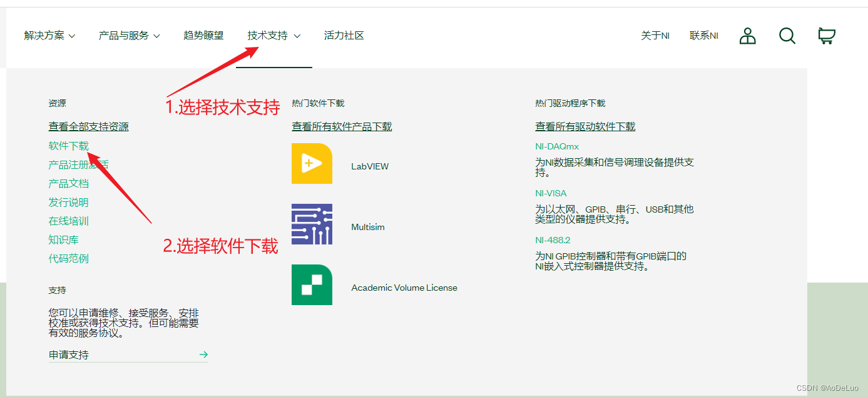Click the Multisim purple circuit icon

click(312, 224)
